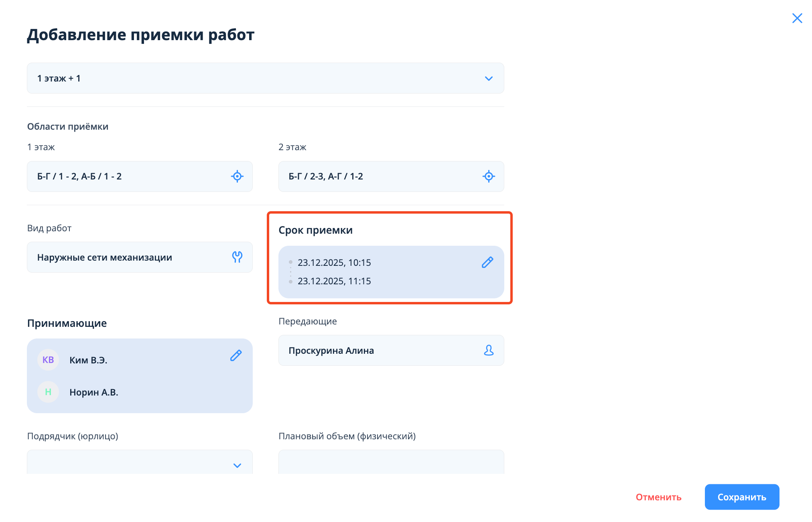Edit Срок приемки with the pencil icon
The width and height of the screenshot is (812, 522).
[x=487, y=262]
